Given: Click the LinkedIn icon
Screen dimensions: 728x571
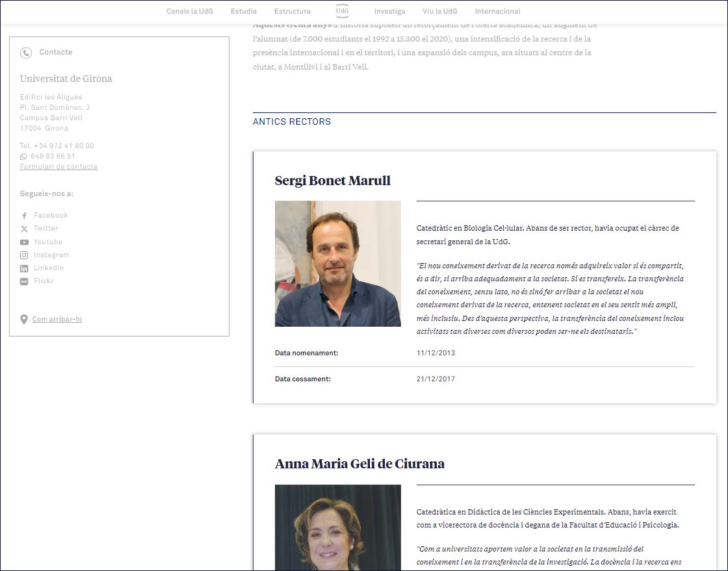Looking at the screenshot, I should [24, 268].
